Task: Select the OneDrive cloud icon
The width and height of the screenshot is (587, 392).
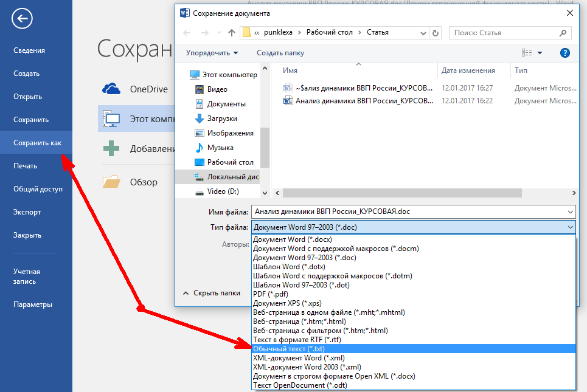Action: click(x=111, y=89)
